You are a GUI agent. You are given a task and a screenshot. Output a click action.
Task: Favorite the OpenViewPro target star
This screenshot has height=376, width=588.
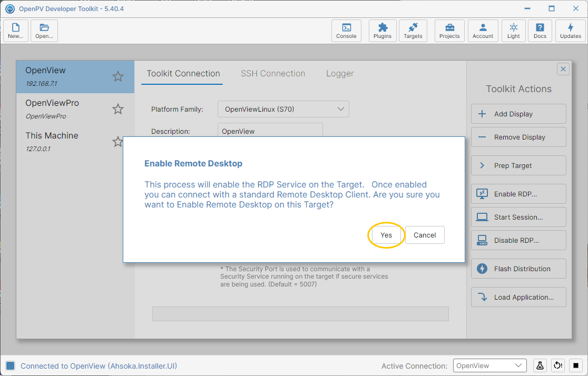pos(117,109)
